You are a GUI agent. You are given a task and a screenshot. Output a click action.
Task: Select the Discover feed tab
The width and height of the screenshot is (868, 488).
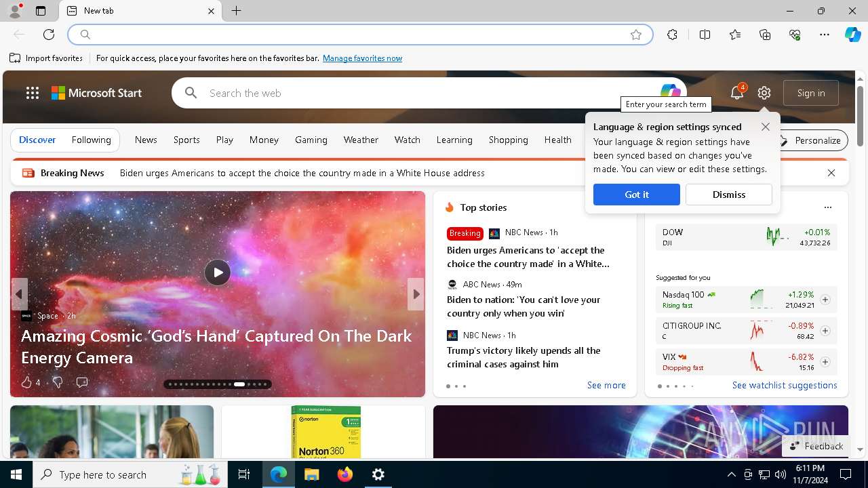37,140
